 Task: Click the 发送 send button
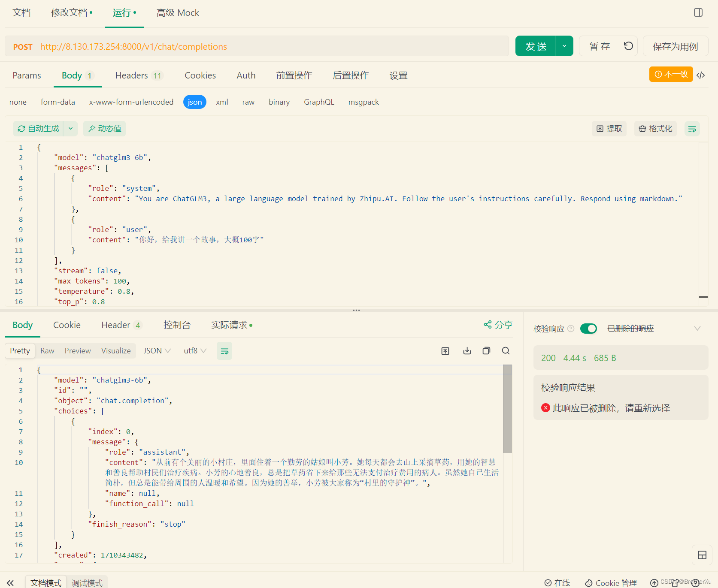point(536,46)
